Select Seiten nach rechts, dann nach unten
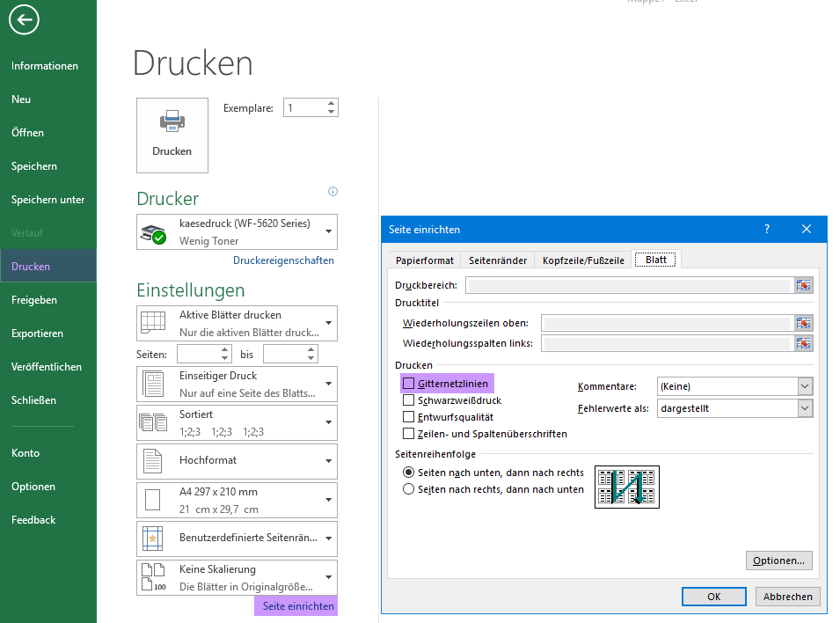The image size is (840, 623). [x=408, y=489]
